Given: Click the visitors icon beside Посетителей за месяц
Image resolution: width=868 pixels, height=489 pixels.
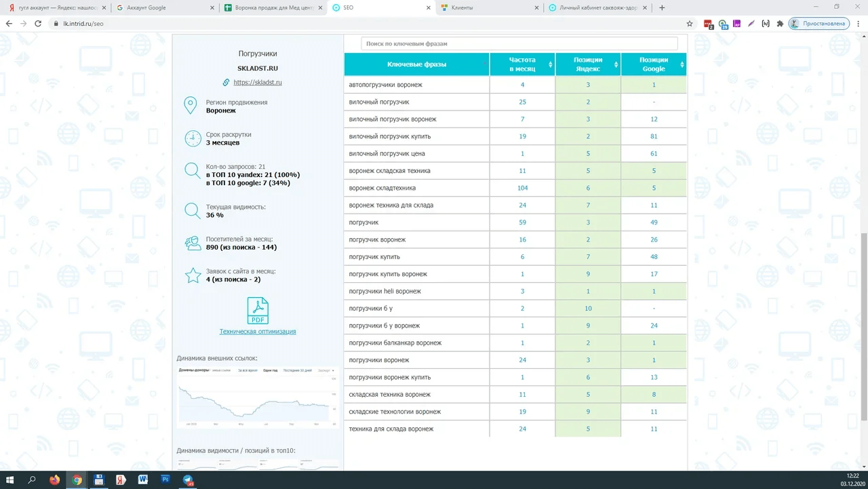Looking at the screenshot, I should (193, 243).
